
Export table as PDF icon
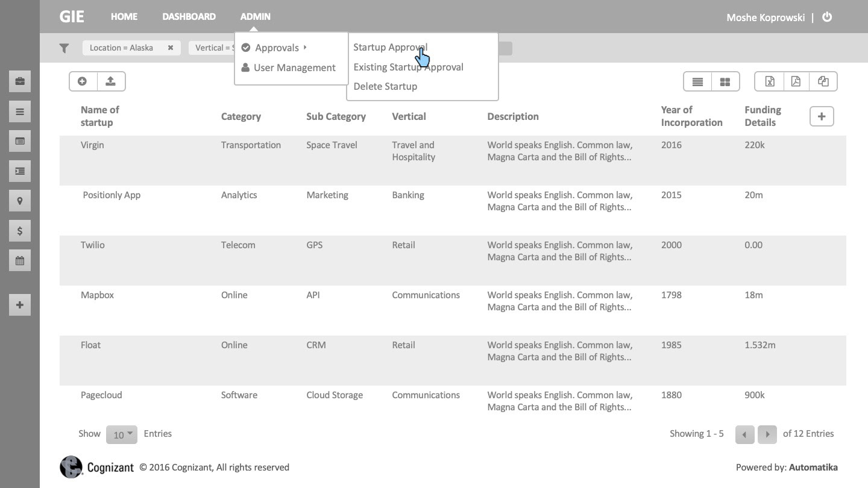tap(796, 81)
